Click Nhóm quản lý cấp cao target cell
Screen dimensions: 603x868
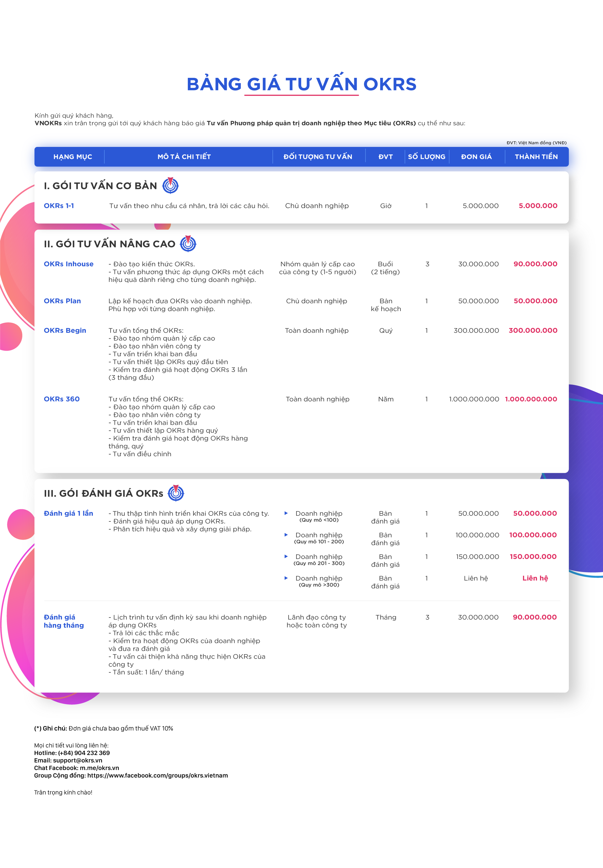click(x=318, y=268)
